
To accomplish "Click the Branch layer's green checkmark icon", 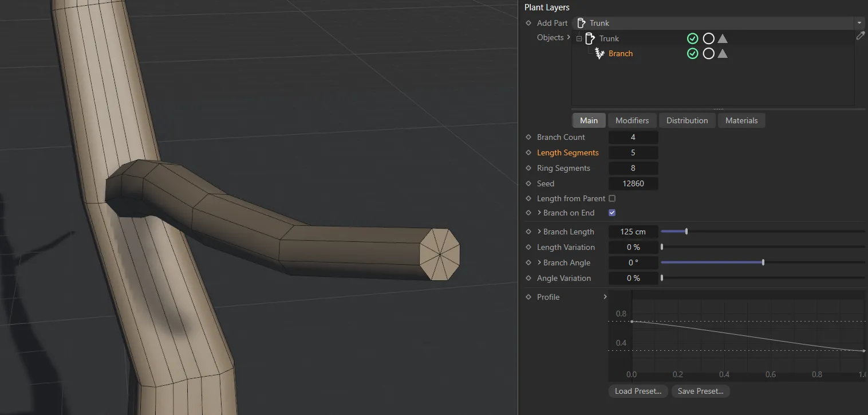I will coord(692,54).
